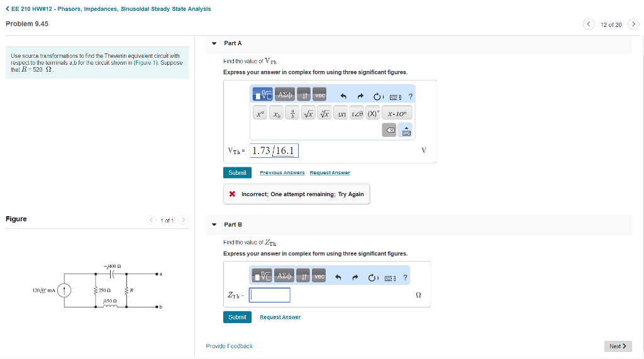Screen dimensions: 644x359
Task: Submit the Part B answer
Action: [237, 317]
